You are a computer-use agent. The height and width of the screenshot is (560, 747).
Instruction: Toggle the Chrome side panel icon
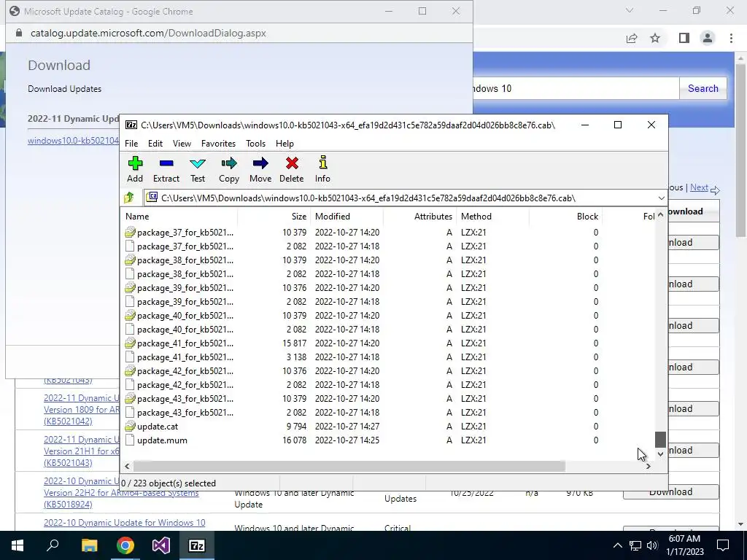coord(684,38)
